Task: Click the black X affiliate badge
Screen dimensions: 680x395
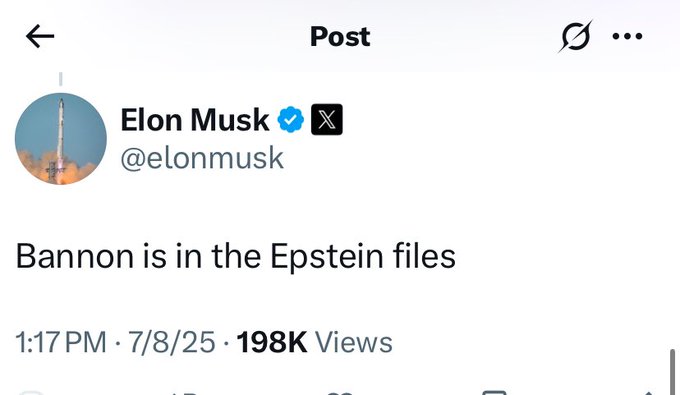Action: tap(327, 120)
